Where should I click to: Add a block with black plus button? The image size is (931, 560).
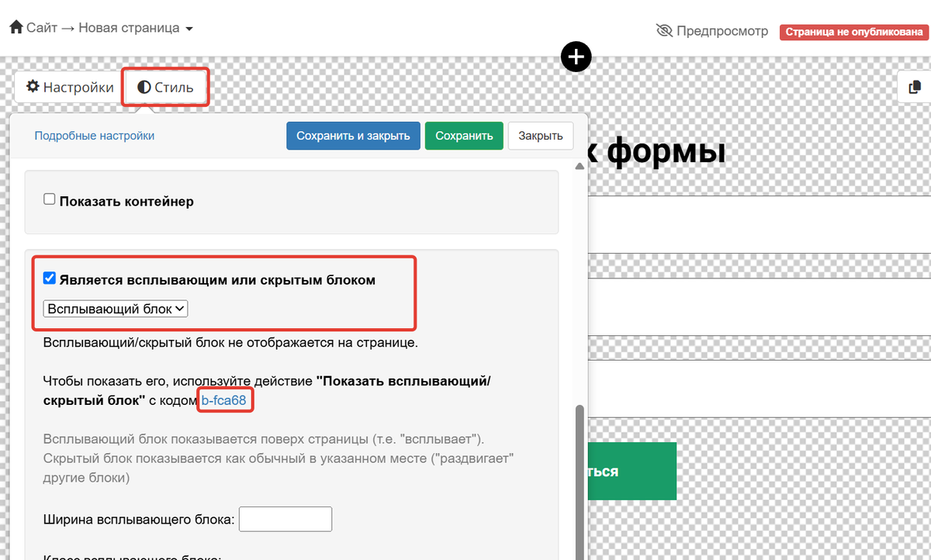pos(576,56)
